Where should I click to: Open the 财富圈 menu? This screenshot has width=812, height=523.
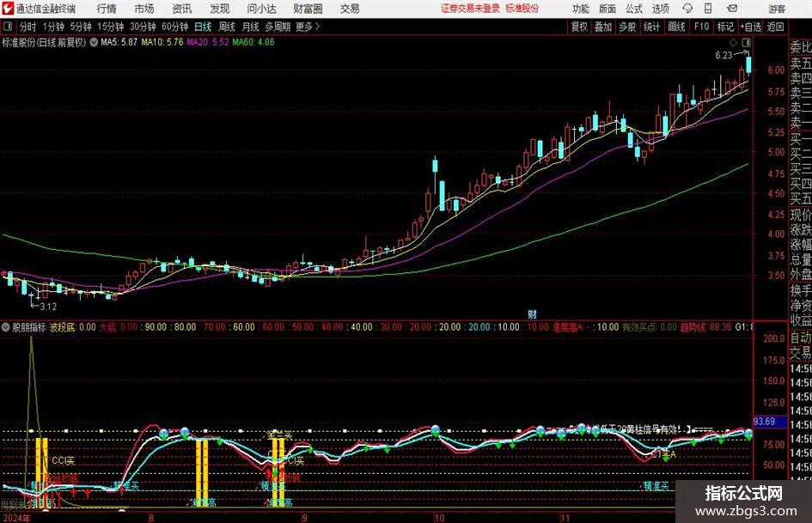308,9
